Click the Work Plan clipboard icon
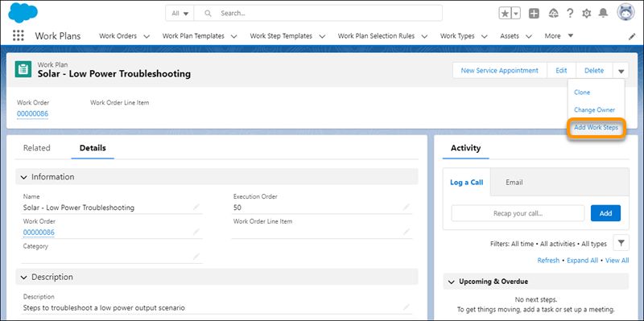This screenshot has height=321, width=644. pyautogui.click(x=23, y=69)
